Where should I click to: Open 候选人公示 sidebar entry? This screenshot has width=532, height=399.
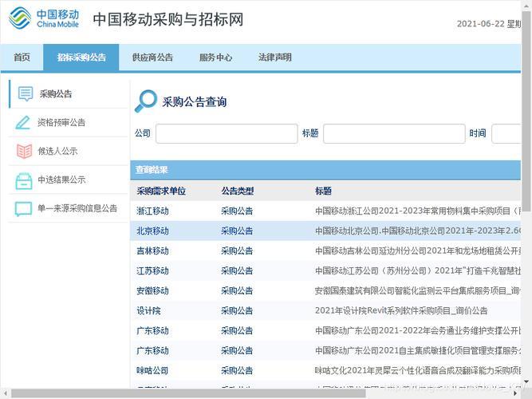(x=57, y=151)
